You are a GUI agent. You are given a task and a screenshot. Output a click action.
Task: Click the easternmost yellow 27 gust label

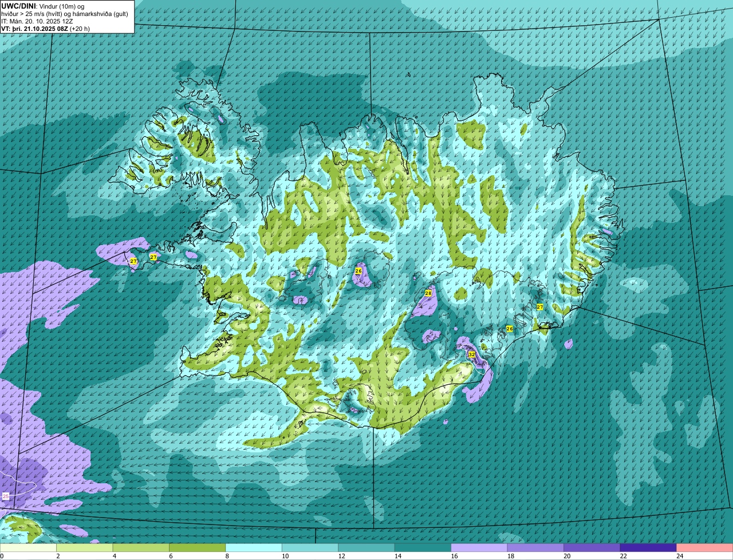point(539,307)
